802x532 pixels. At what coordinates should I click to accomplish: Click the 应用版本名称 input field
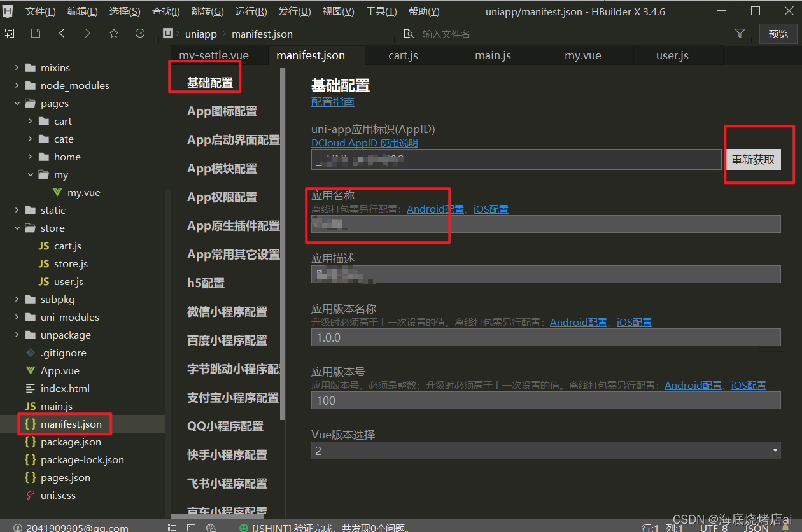(x=545, y=337)
